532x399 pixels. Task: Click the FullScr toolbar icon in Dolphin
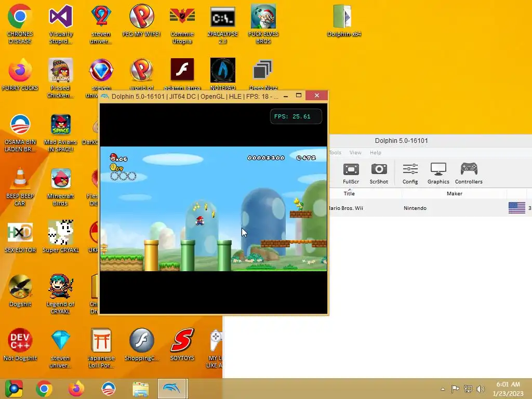(351, 174)
